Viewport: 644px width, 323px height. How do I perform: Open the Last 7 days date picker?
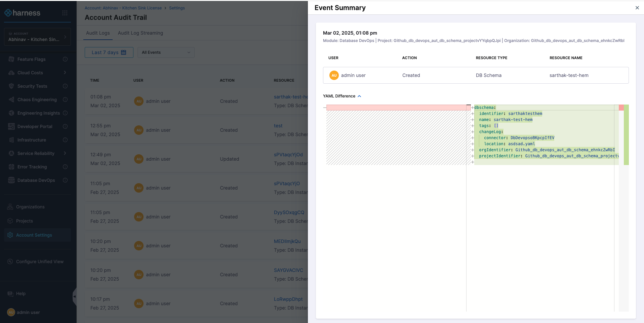tap(109, 52)
